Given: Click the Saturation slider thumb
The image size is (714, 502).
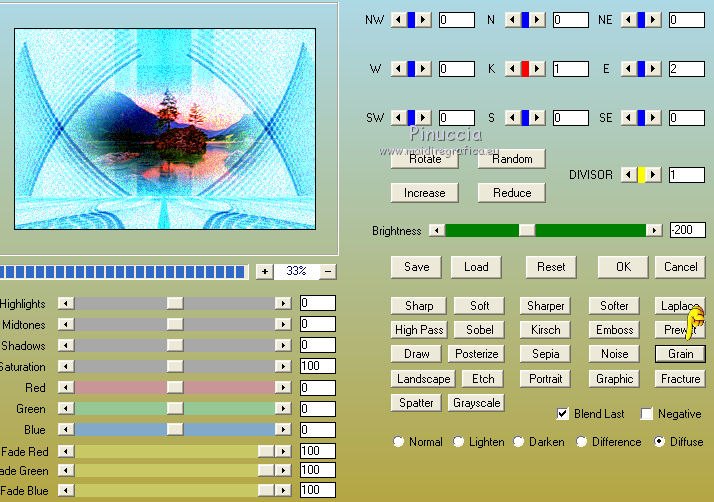Looking at the screenshot, I should (175, 366).
